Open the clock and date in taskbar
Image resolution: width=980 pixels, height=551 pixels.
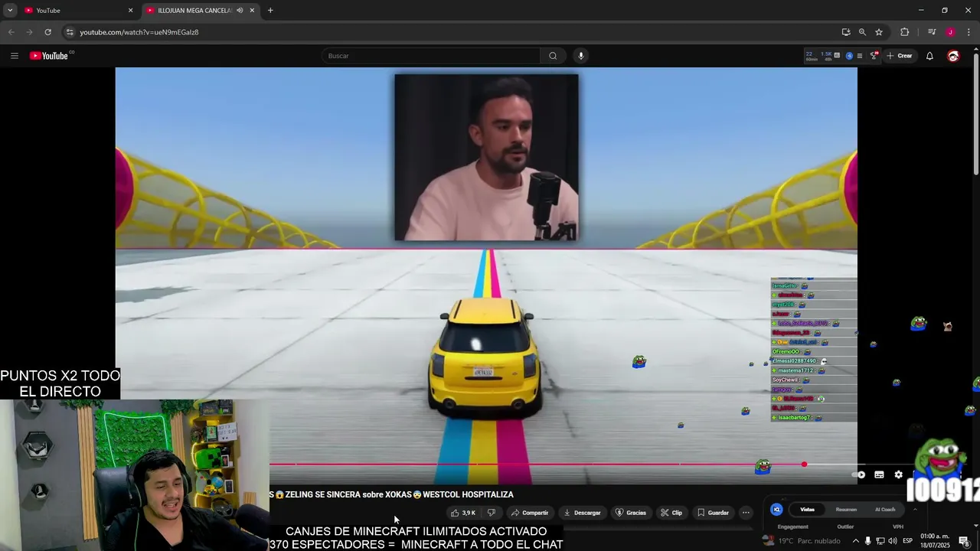(x=935, y=541)
